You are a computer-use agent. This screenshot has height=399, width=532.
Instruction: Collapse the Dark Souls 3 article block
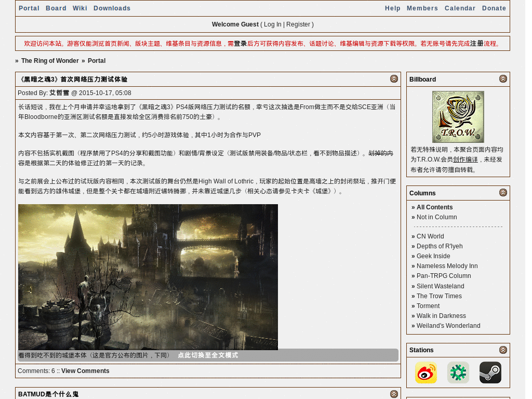coord(394,79)
